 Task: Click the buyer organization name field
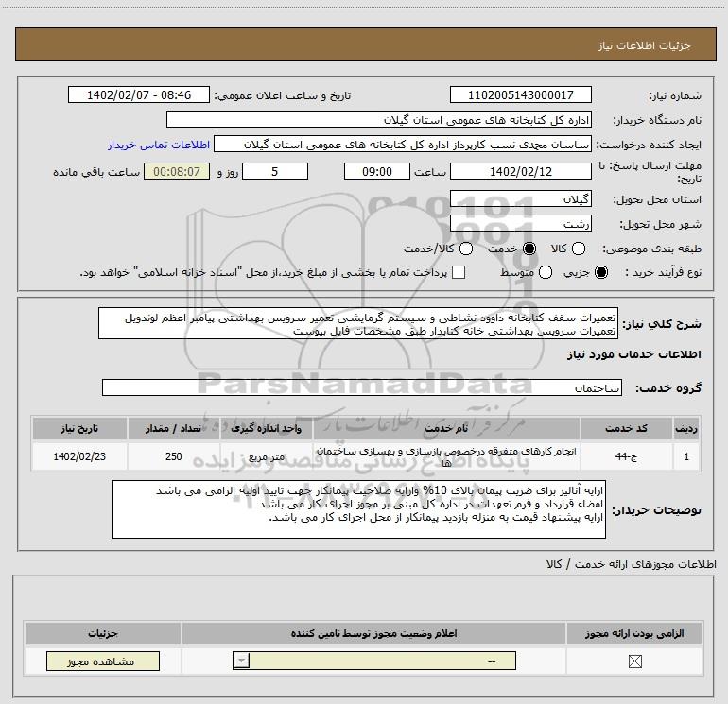(379, 120)
